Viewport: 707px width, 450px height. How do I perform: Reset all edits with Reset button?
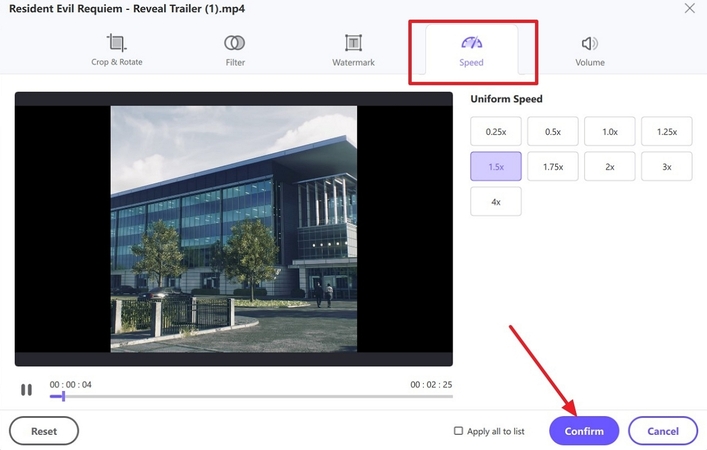pyautogui.click(x=44, y=431)
